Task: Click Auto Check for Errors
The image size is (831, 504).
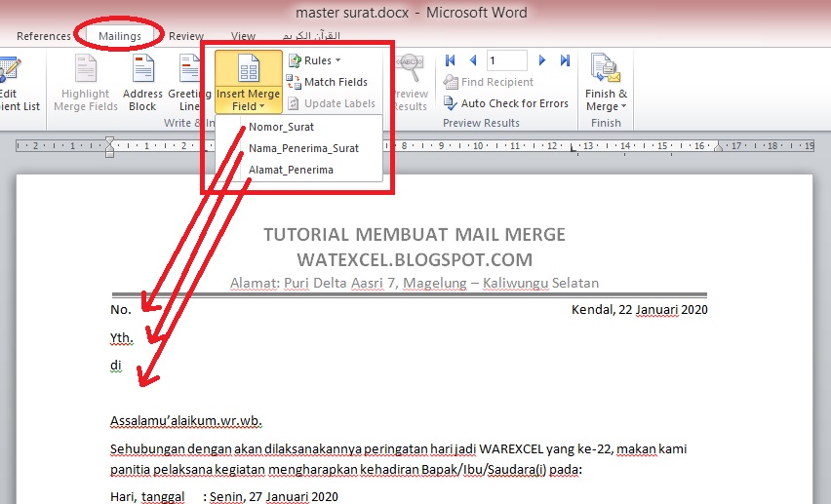Action: pos(505,103)
